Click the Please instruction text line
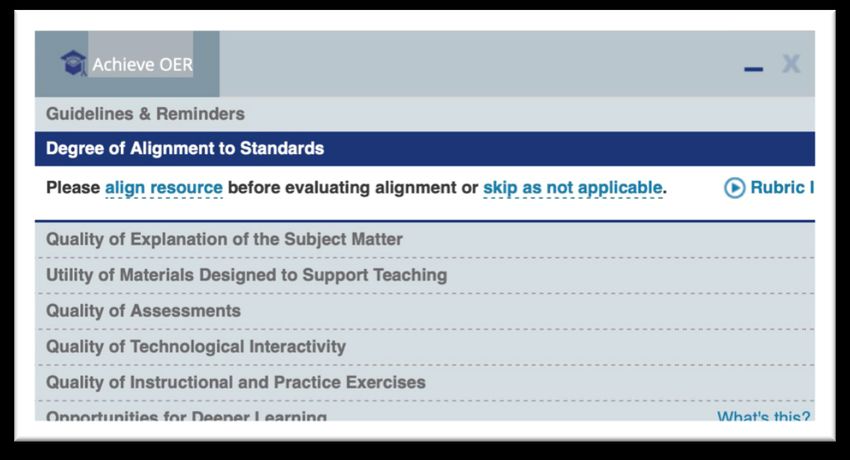 pyautogui.click(x=356, y=188)
